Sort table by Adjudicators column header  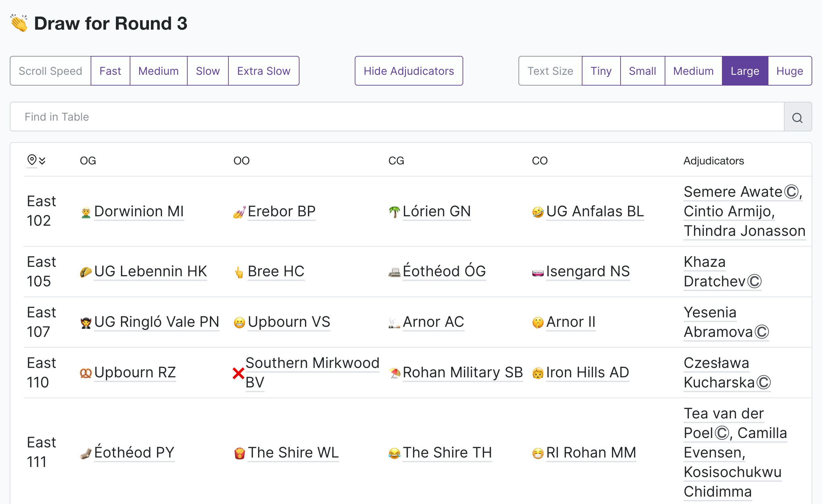714,160
